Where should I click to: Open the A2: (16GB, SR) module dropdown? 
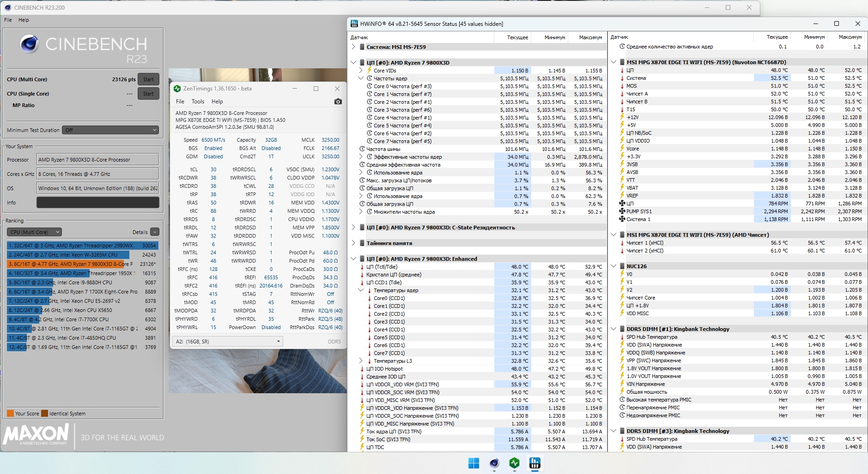(228, 342)
